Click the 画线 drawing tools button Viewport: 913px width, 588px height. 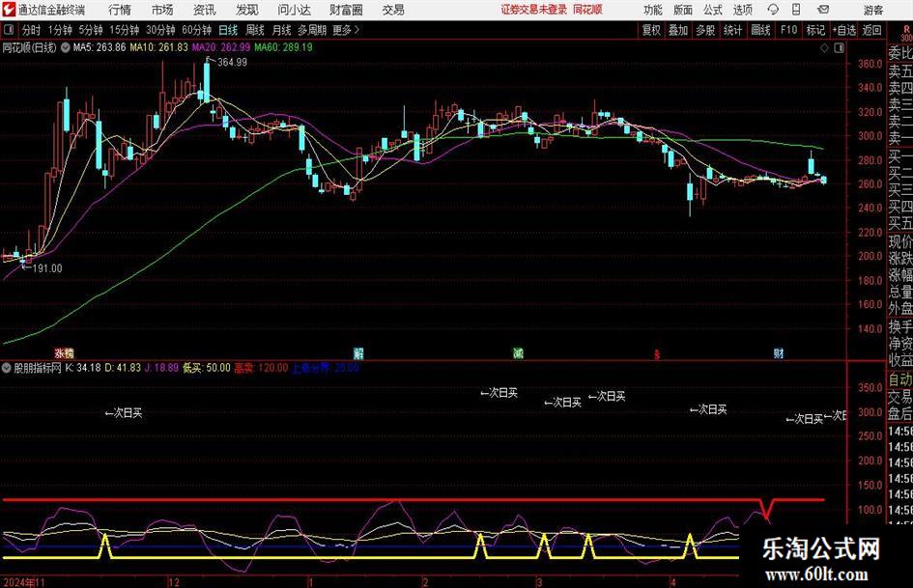click(760, 30)
